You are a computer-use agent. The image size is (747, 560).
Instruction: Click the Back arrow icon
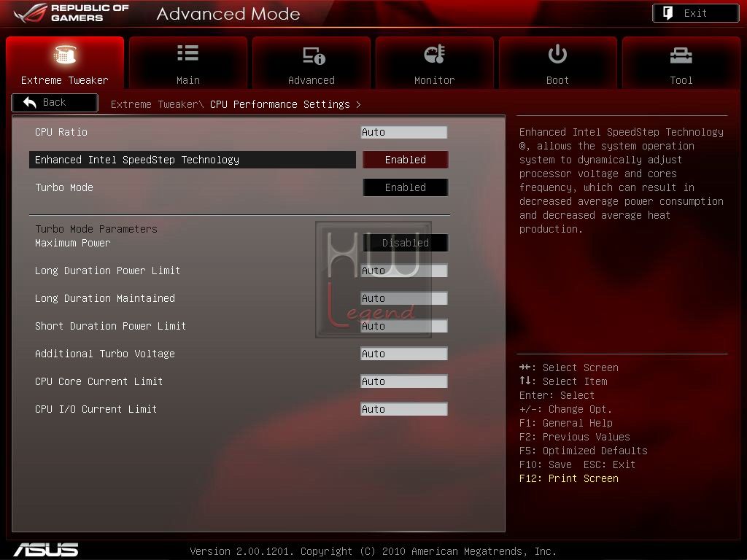click(x=29, y=102)
